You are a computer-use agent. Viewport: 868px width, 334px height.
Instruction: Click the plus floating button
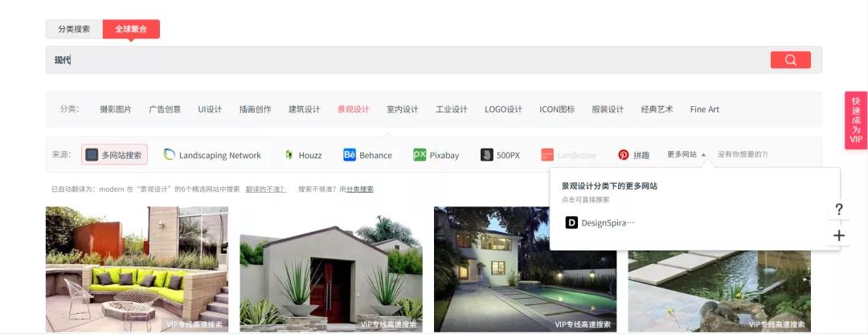pos(839,235)
